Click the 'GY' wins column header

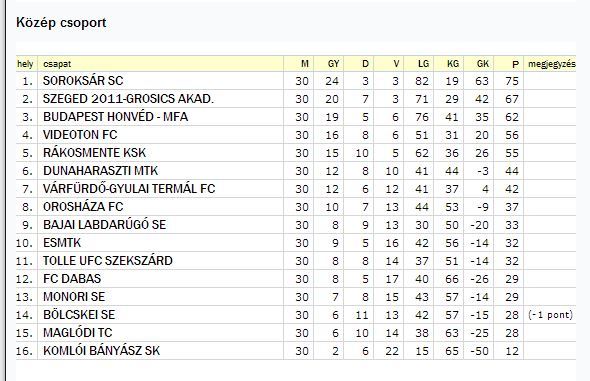(333, 64)
